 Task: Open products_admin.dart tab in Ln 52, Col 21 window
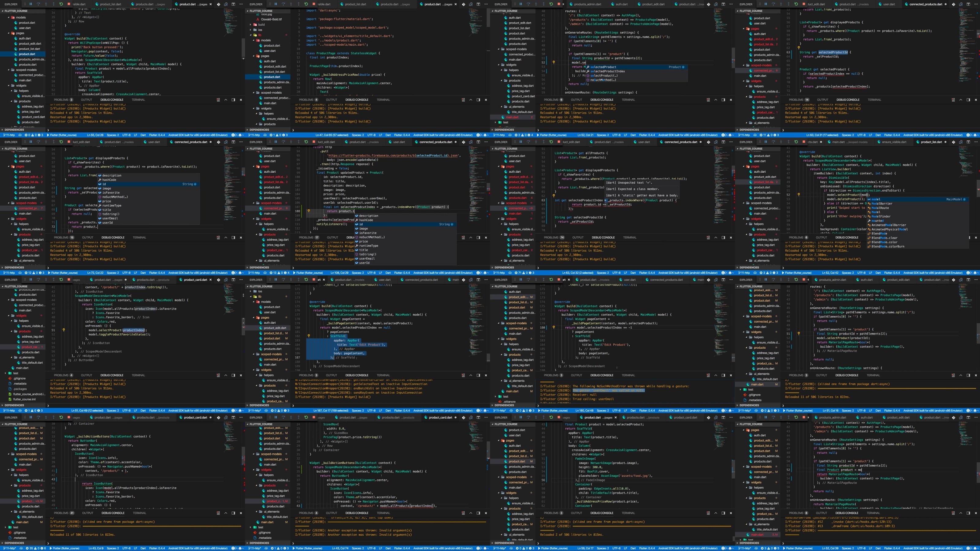point(588,4)
